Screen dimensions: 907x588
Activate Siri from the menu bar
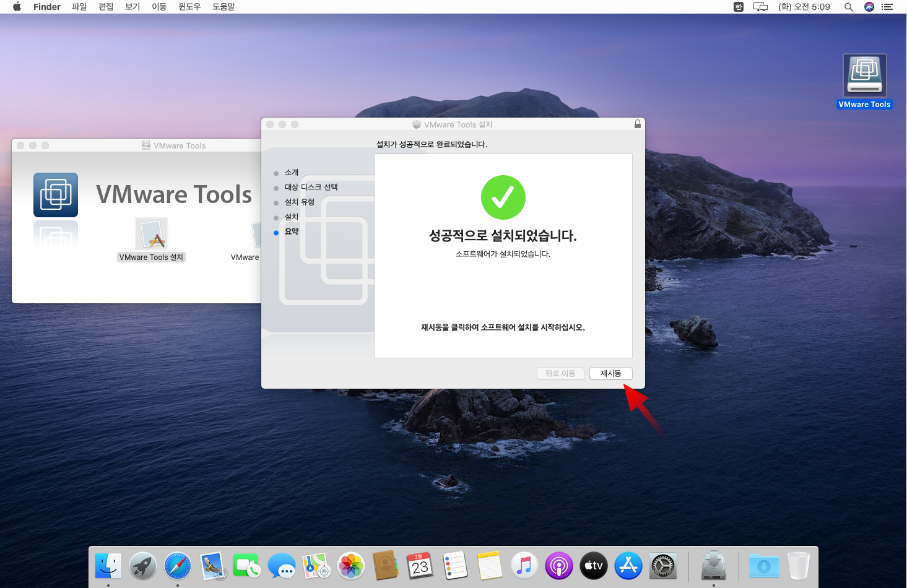tap(869, 7)
